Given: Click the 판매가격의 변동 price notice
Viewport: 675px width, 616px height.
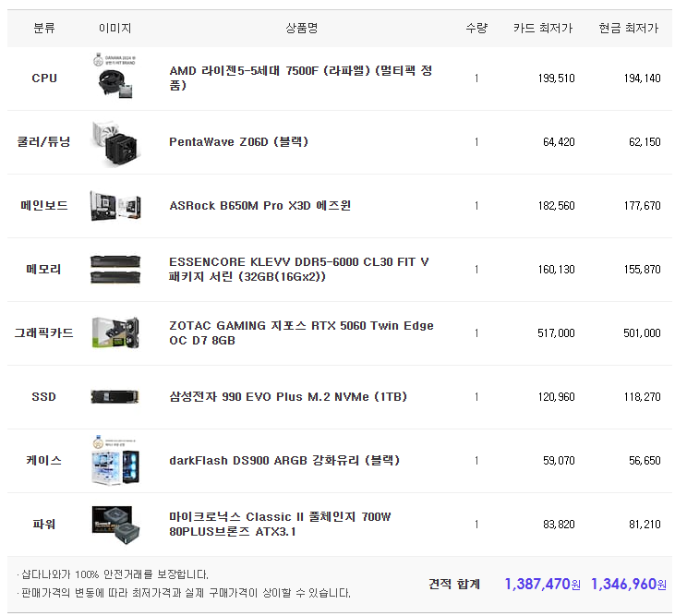Looking at the screenshot, I should 184,593.
